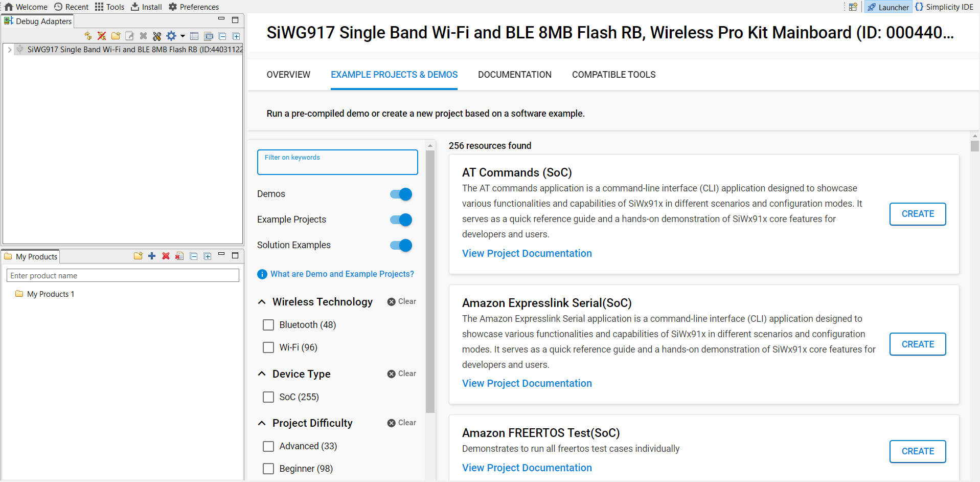
Task: Click the Filter on keywords input field
Action: (x=337, y=162)
